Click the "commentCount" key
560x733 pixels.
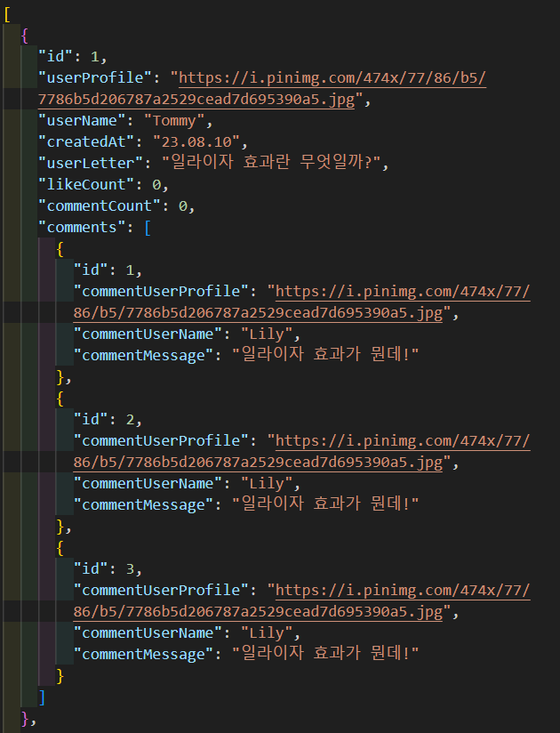coord(100,205)
